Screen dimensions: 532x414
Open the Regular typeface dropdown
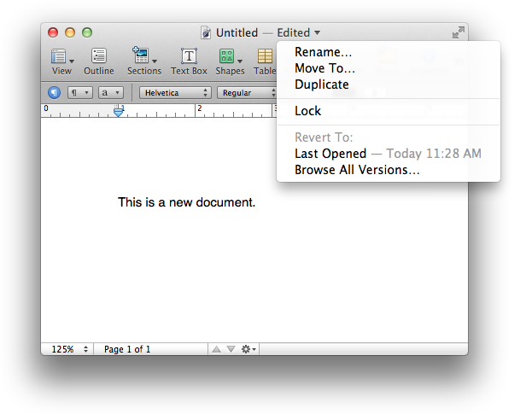(x=248, y=92)
